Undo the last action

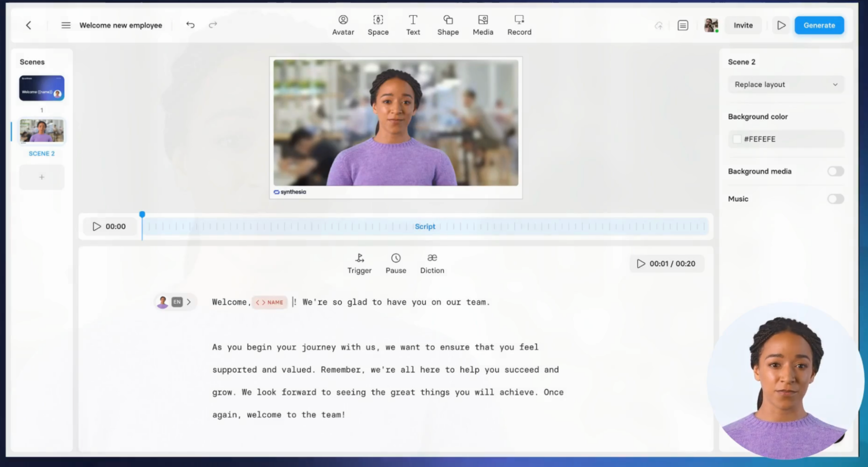tap(190, 25)
